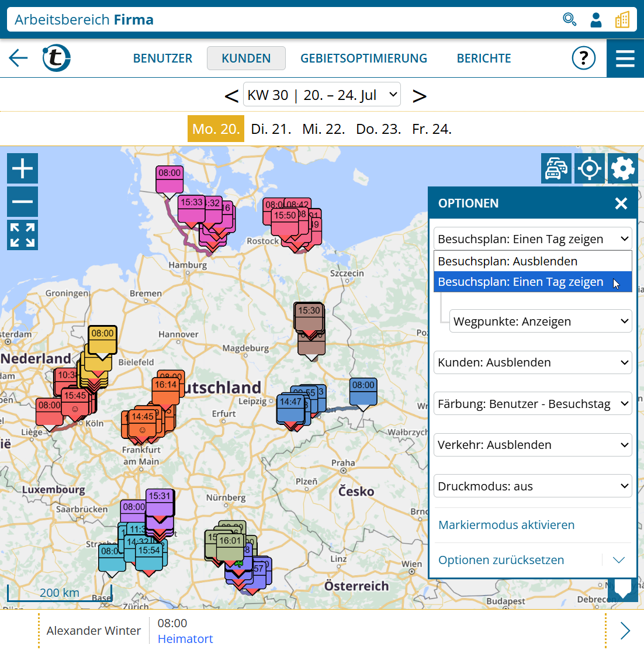Click the purple 08:00 marker near Saarbrücken

pyautogui.click(x=133, y=511)
